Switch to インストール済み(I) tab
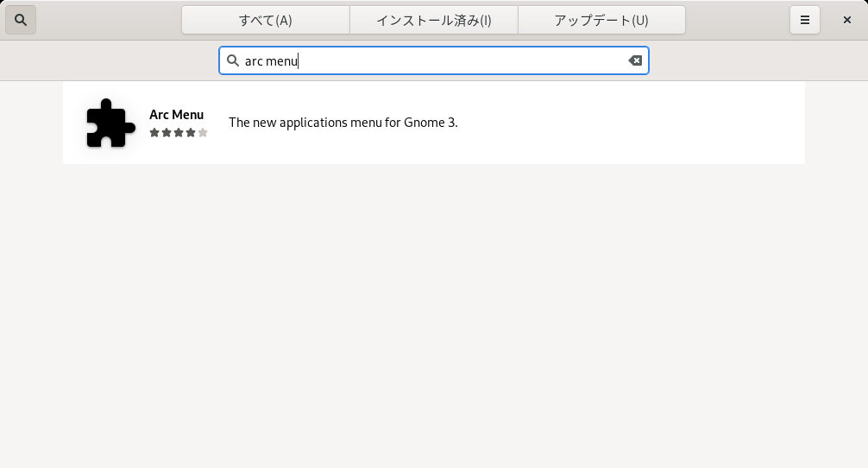Screen dimensions: 868x468 [x=434, y=20]
